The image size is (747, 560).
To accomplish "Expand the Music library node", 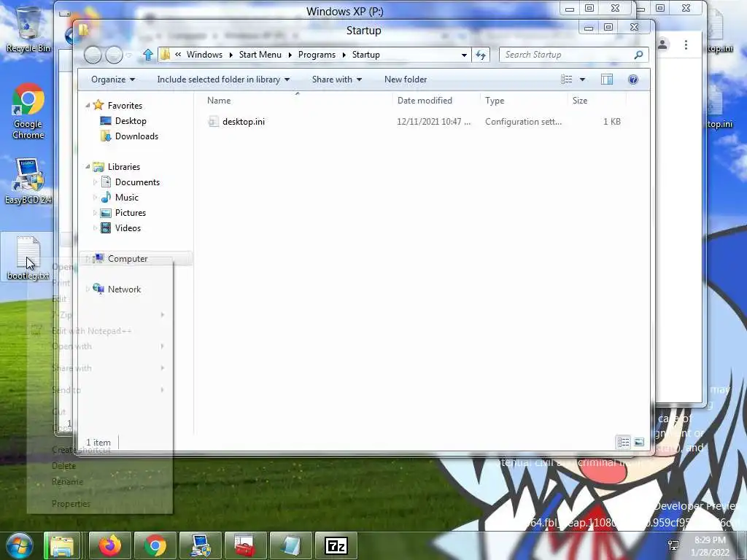I will (95, 197).
